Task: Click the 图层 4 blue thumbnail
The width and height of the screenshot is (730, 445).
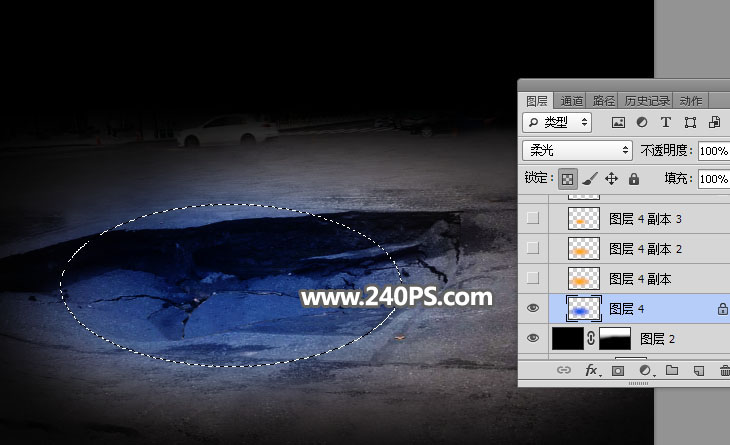Action: (584, 308)
